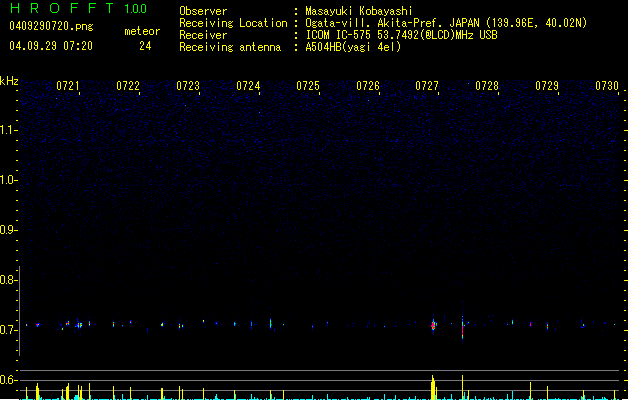
Task: Click the 0.9 kHz axis label
Action: 9,230
